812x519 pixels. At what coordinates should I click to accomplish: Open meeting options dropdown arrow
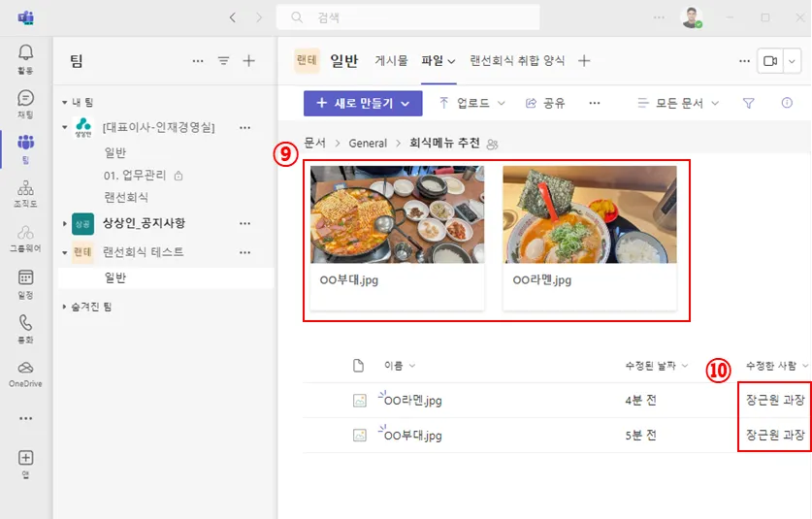point(792,61)
